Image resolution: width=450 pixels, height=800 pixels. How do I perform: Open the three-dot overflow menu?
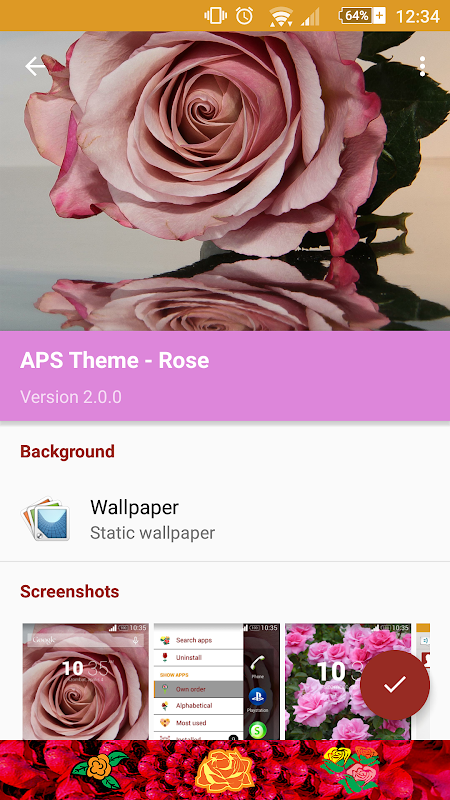pos(422,66)
